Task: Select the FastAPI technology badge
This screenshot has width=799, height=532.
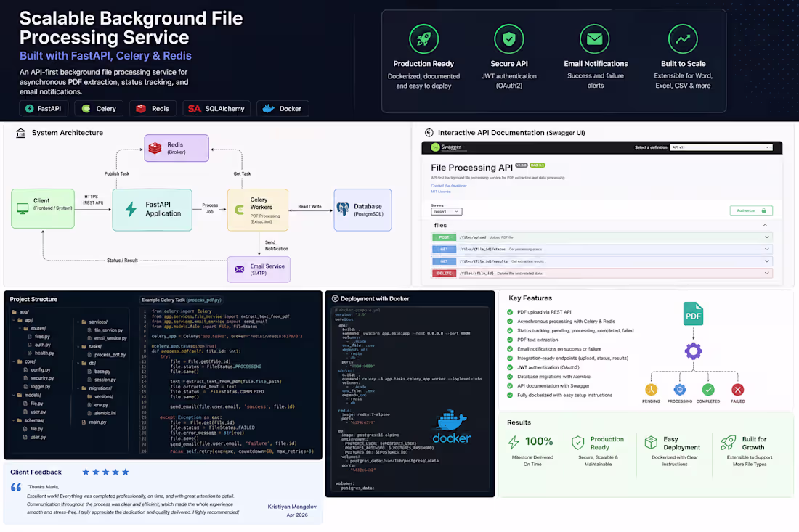Action: pos(44,108)
